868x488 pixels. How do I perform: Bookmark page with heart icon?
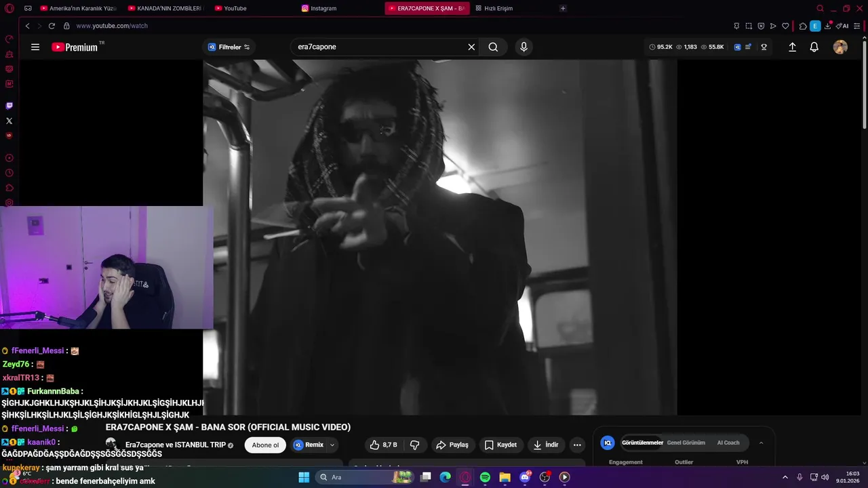click(x=785, y=26)
